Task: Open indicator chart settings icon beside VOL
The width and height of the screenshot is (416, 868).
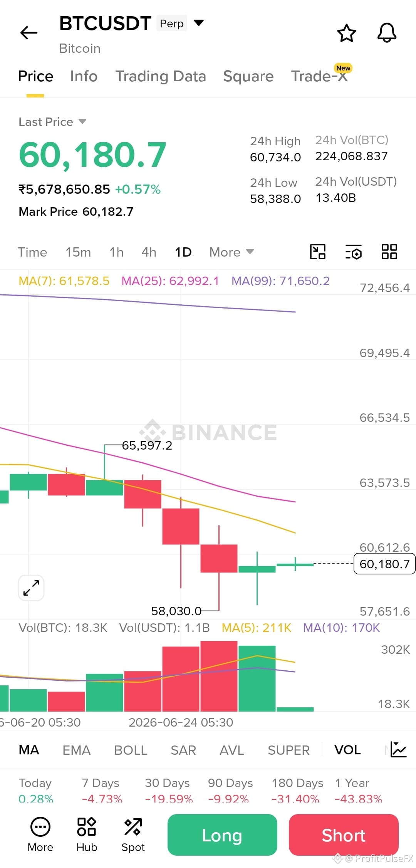Action: click(x=398, y=749)
